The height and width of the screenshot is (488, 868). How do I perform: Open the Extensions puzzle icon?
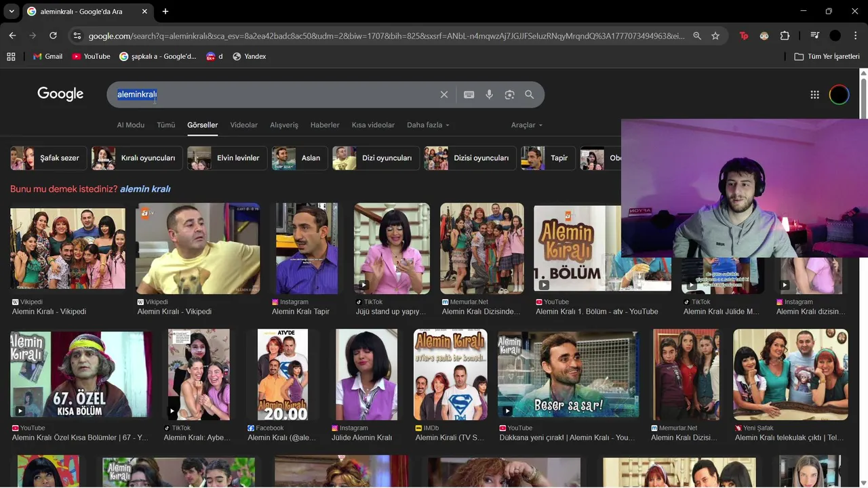[785, 36]
